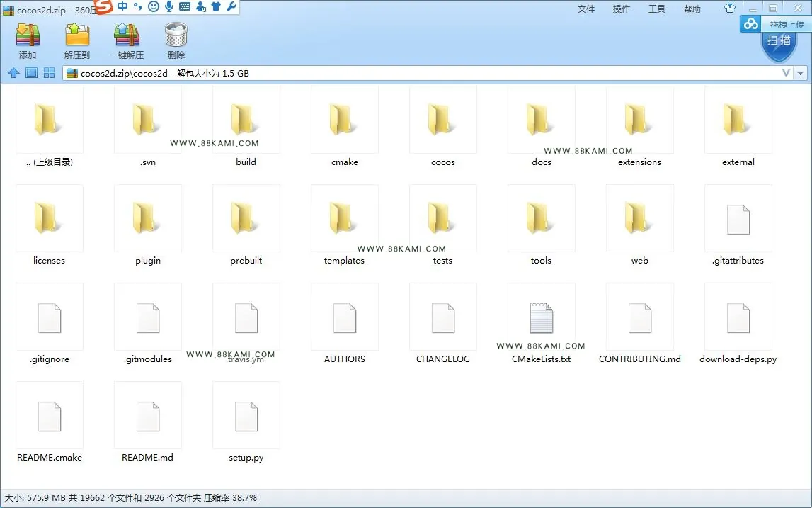
Task: Click the 添加 (Add) toolbar icon
Action: click(28, 35)
